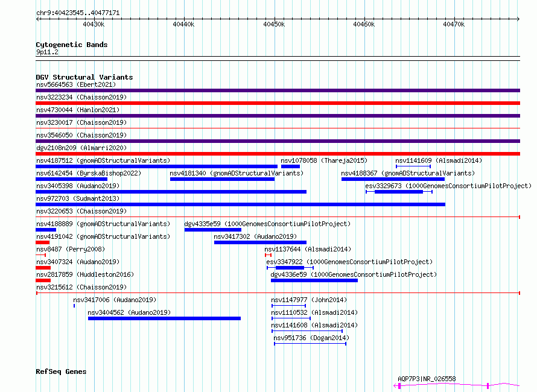Click the nsv6142454 (ByrskaBishop2022) blue bar
The height and width of the screenshot is (392, 537).
coord(72,179)
